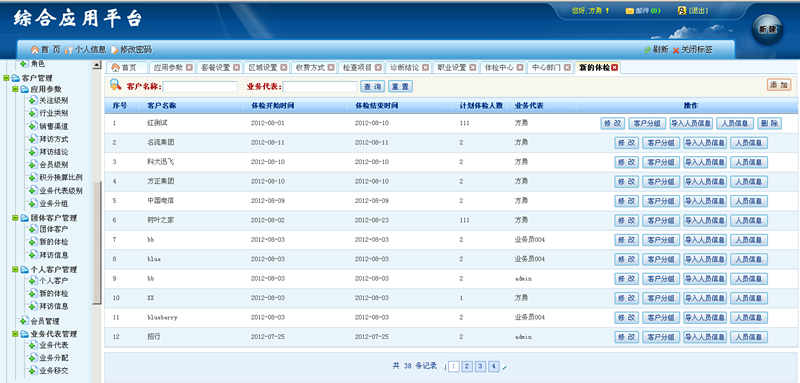Click the sidebar scrollbar up arrow
The image size is (800, 383).
(x=97, y=65)
